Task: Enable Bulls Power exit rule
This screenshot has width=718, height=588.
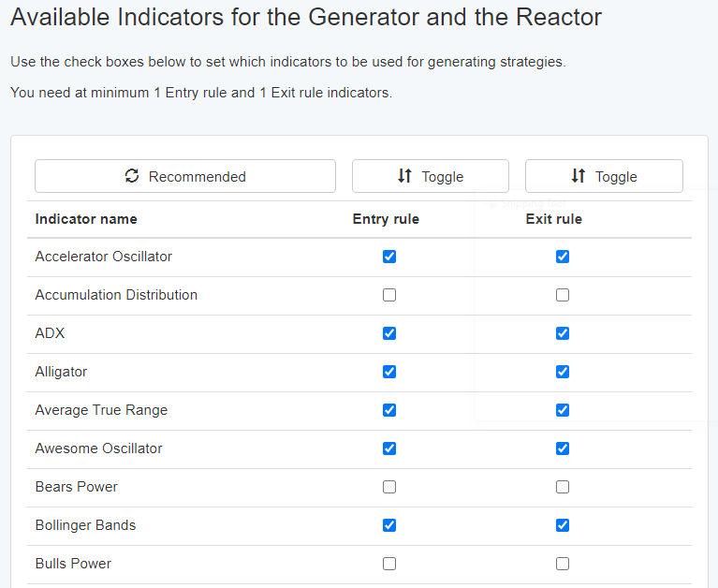Action: tap(563, 564)
